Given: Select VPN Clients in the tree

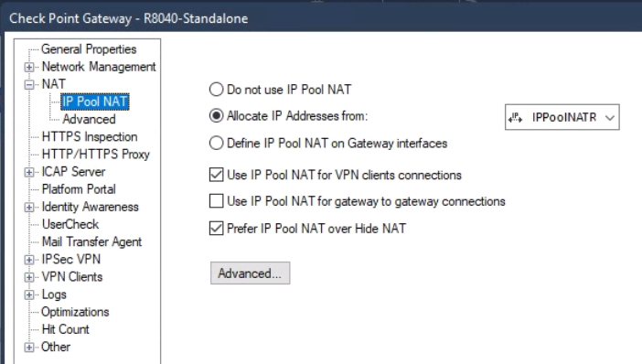Looking at the screenshot, I should click(72, 277).
